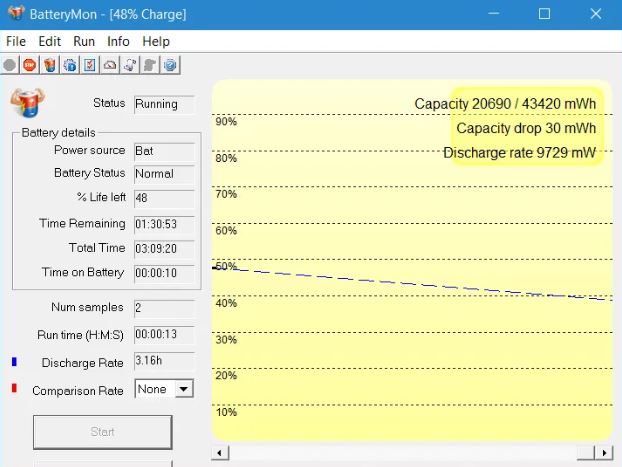The image size is (622, 467).
Task: Click the Battery Status field showing Normal
Action: 164,174
